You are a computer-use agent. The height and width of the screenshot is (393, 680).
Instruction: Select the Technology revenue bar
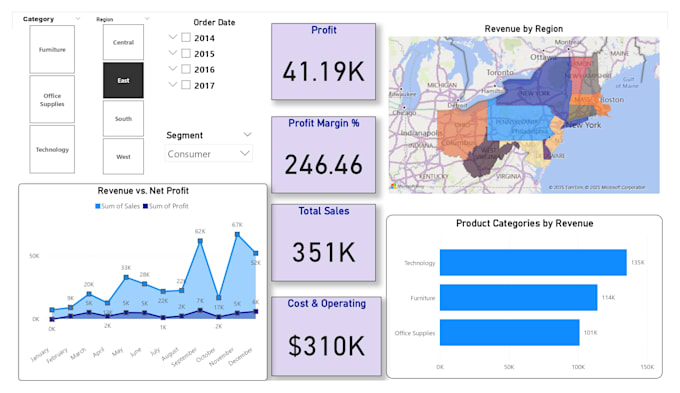tap(533, 262)
